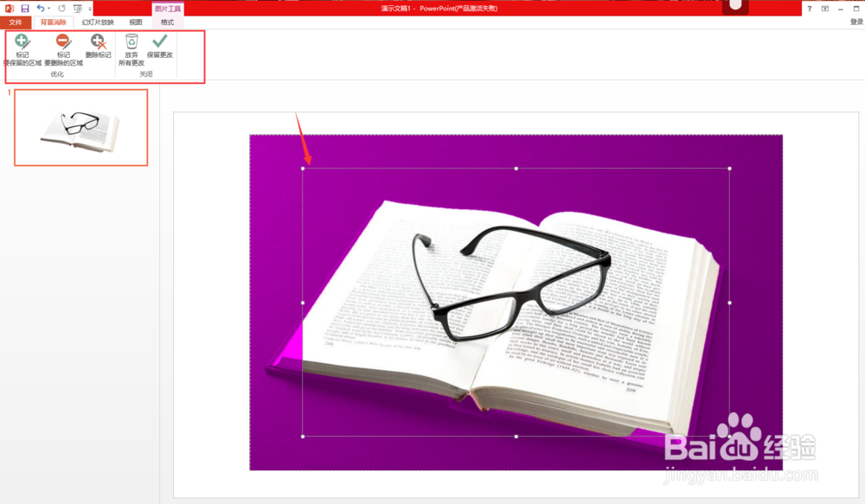Viewport: 865px width, 504px height.
Task: Redo the last action
Action: (x=61, y=9)
